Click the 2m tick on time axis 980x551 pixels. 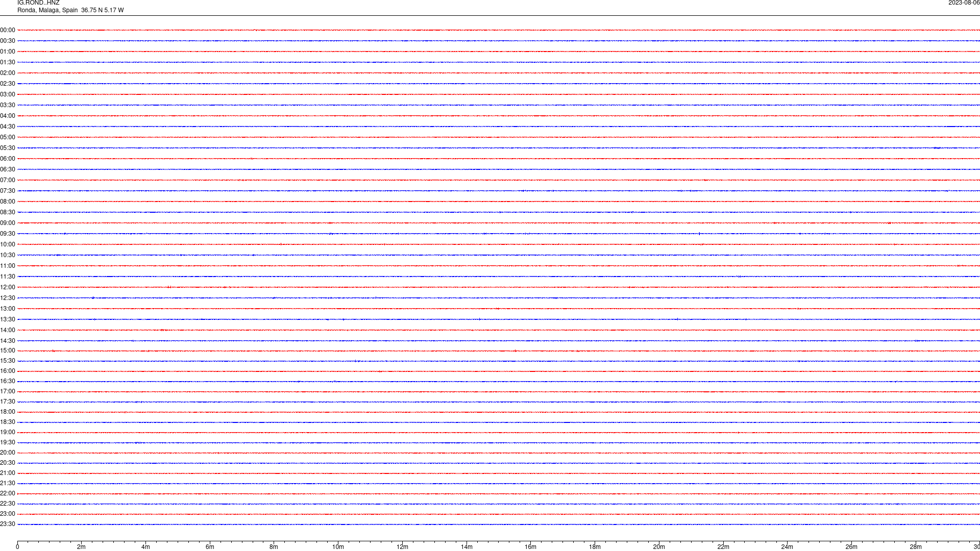tap(82, 547)
